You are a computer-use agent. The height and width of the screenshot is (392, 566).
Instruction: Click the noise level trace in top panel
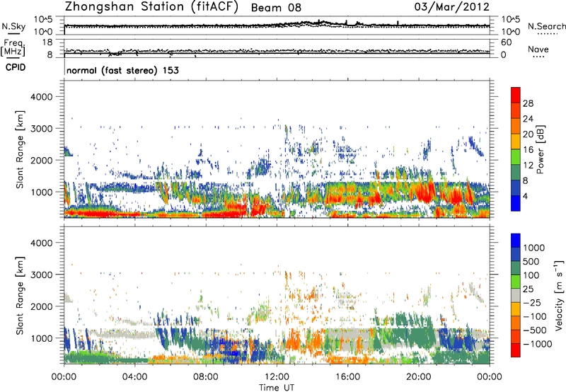(x=277, y=25)
